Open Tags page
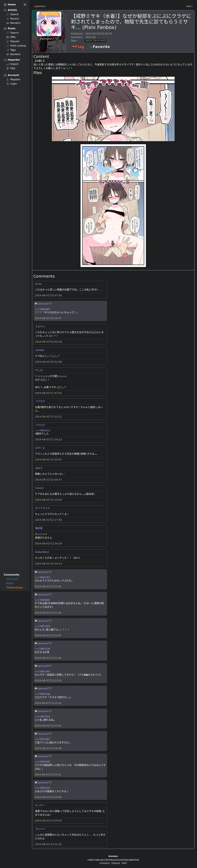Screen dimensions: 197x868 pyautogui.click(x=13, y=50)
